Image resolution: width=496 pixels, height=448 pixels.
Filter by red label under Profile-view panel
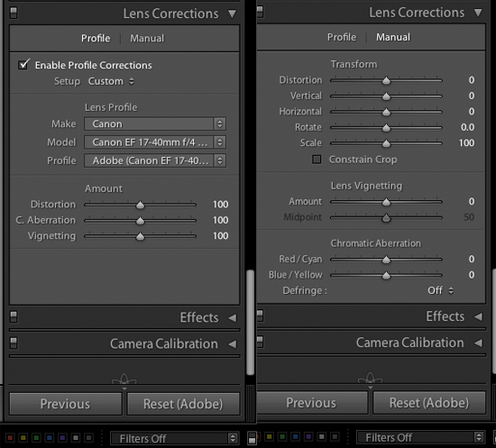click(10, 438)
